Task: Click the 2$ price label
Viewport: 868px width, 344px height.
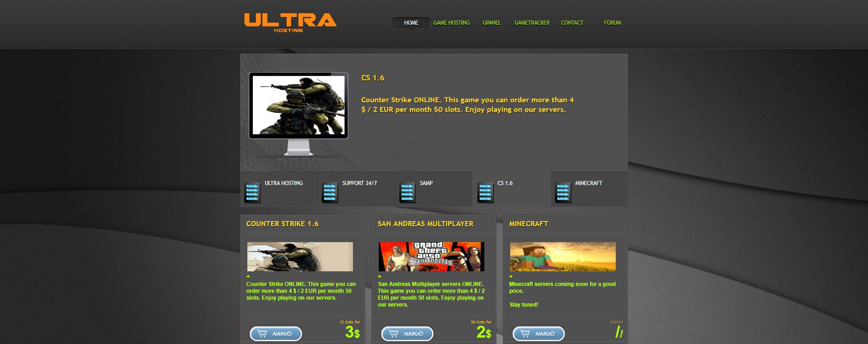Action: (x=484, y=332)
